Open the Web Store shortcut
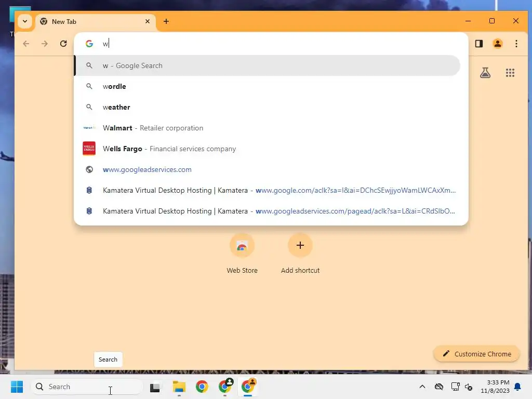The width and height of the screenshot is (532, 399). [242, 254]
